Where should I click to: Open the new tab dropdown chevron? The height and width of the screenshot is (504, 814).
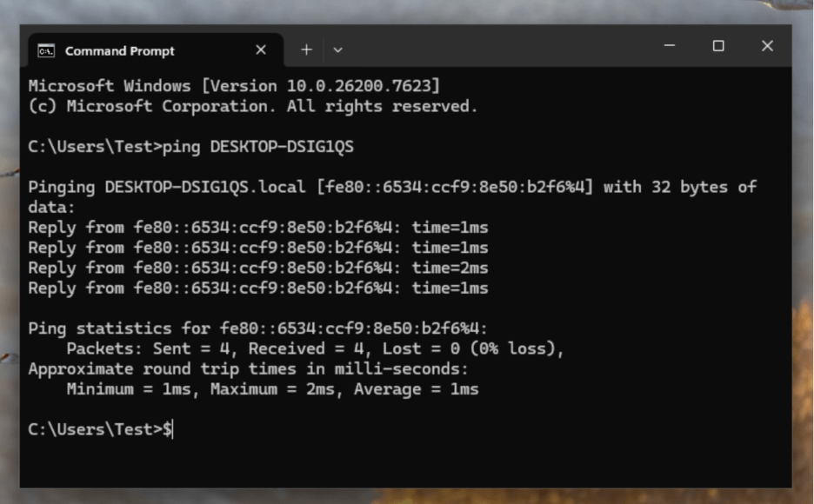click(337, 50)
